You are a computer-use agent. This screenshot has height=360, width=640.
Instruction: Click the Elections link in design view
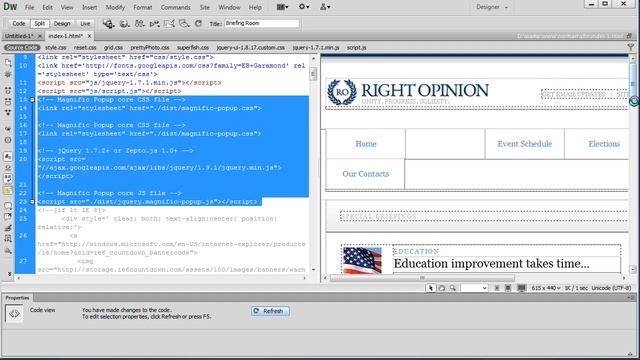point(604,144)
